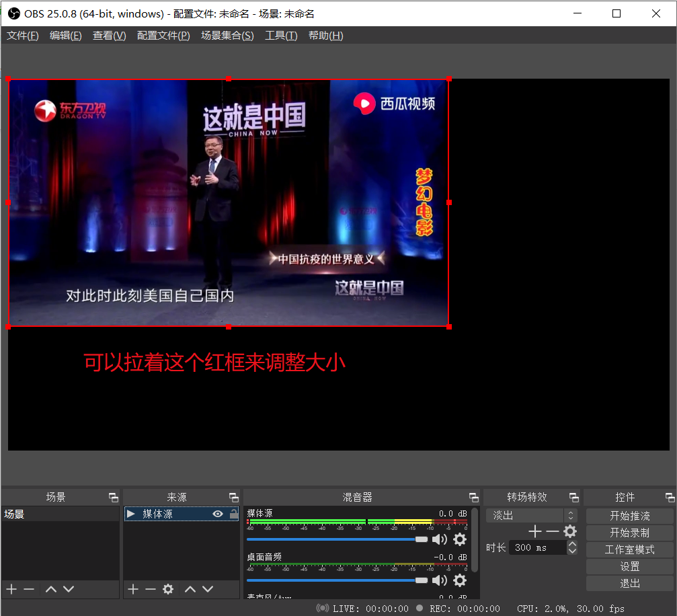Image resolution: width=677 pixels, height=616 pixels.
Task: Click 桌面音频 volume slider
Action: (337, 580)
